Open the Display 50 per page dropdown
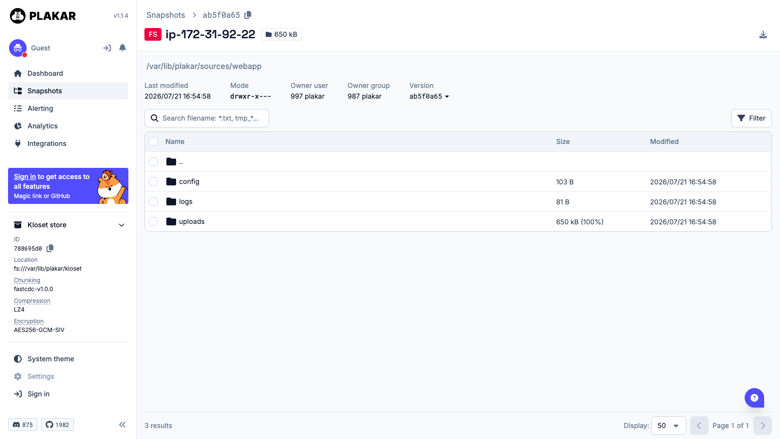The image size is (780, 439). [668, 426]
